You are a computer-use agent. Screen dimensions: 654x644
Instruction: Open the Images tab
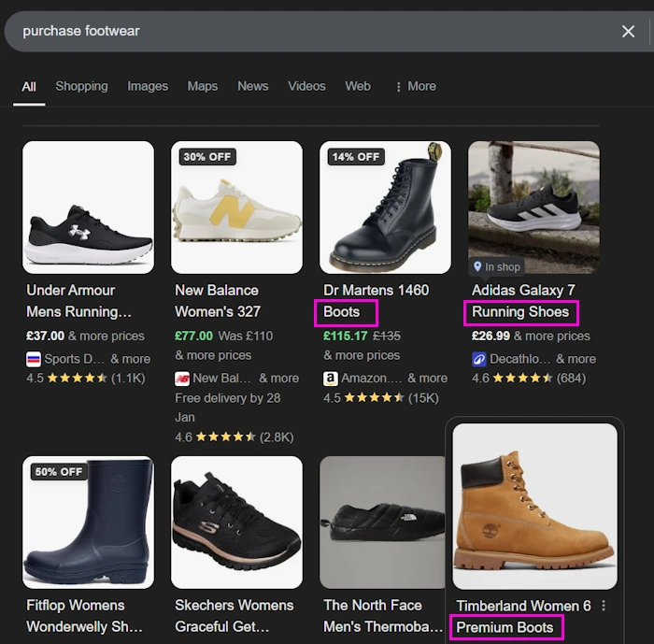(x=148, y=86)
